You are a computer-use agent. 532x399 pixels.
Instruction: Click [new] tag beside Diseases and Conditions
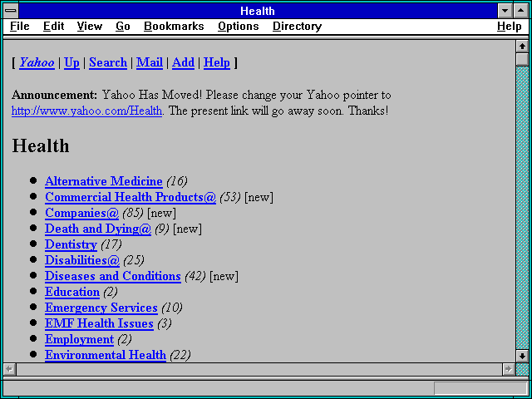(x=224, y=277)
